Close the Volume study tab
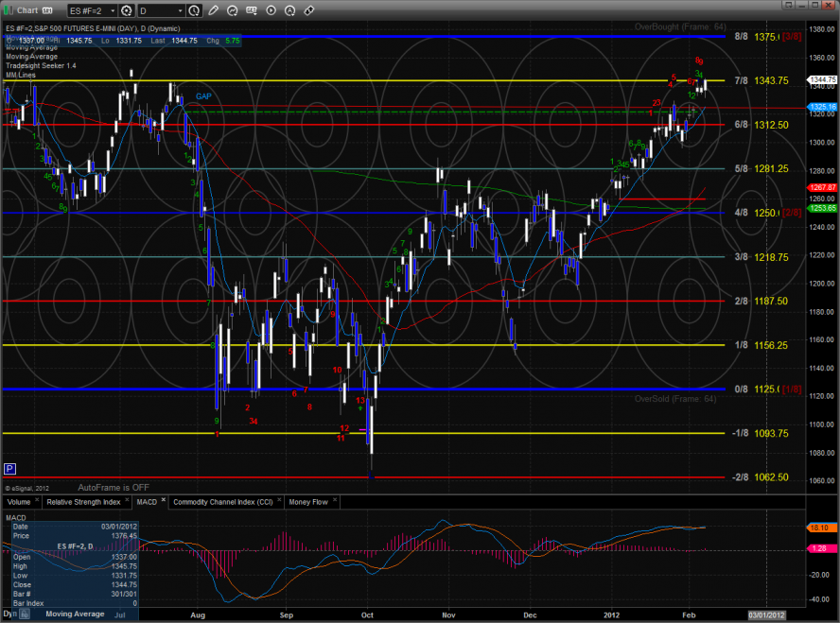 pos(37,500)
